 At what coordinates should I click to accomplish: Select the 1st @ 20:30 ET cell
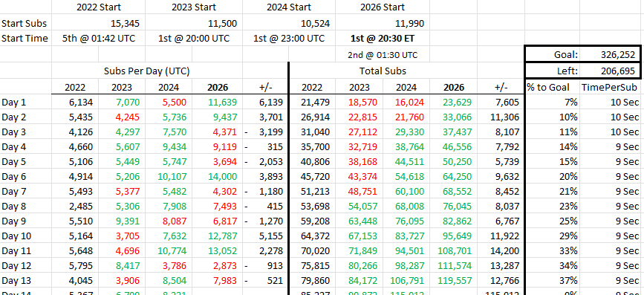[x=383, y=39]
